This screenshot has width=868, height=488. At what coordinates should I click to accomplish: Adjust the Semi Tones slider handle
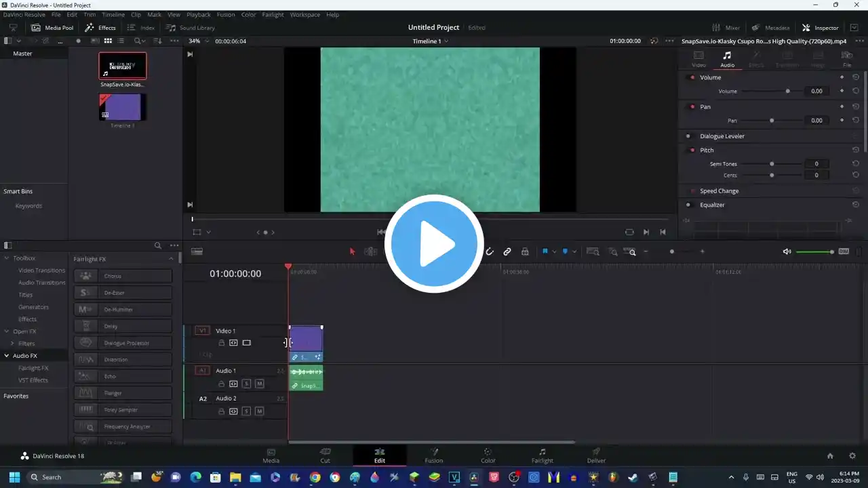click(x=772, y=164)
